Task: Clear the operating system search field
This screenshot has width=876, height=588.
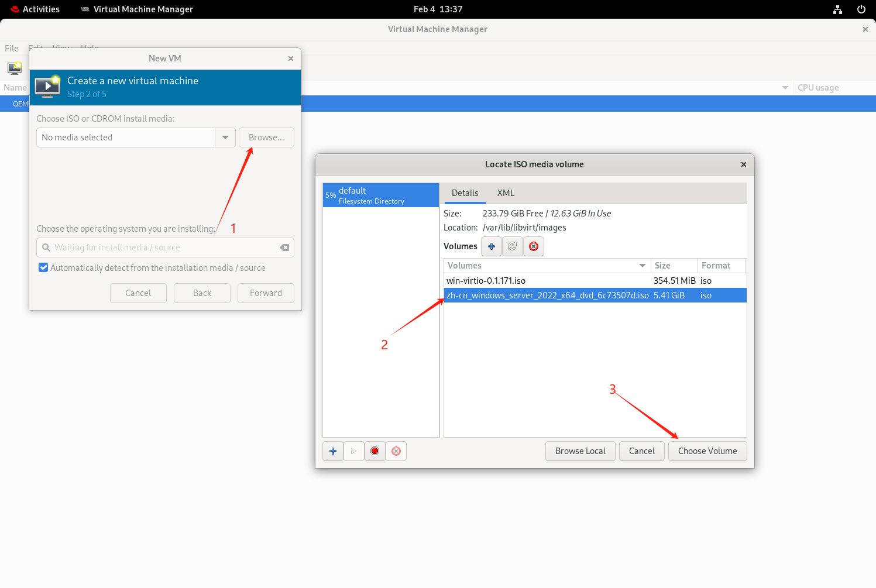Action: coord(285,247)
